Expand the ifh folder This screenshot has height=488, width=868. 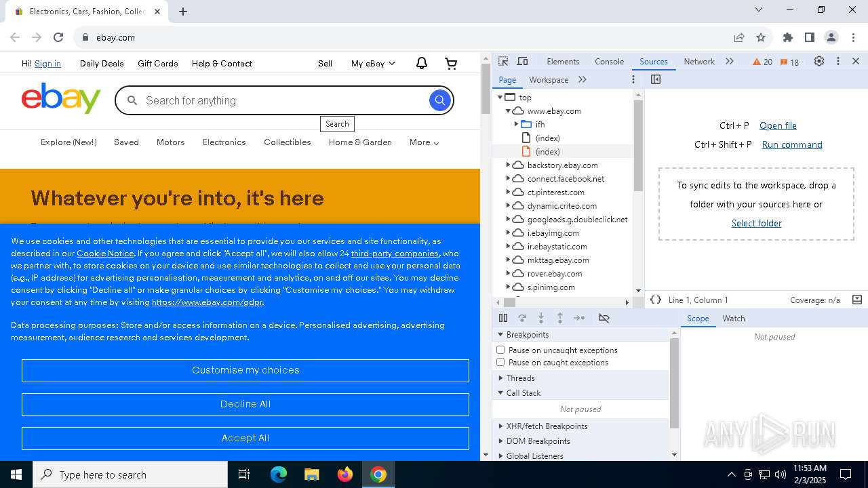516,124
